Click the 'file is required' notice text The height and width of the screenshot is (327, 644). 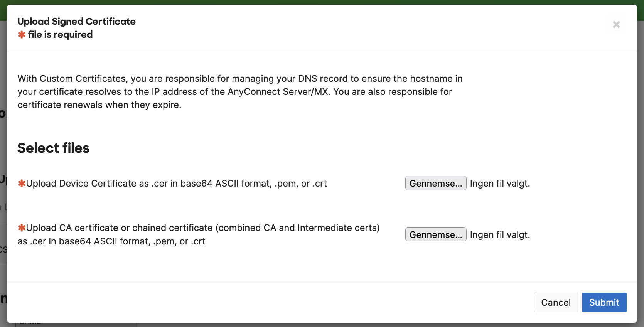click(61, 35)
